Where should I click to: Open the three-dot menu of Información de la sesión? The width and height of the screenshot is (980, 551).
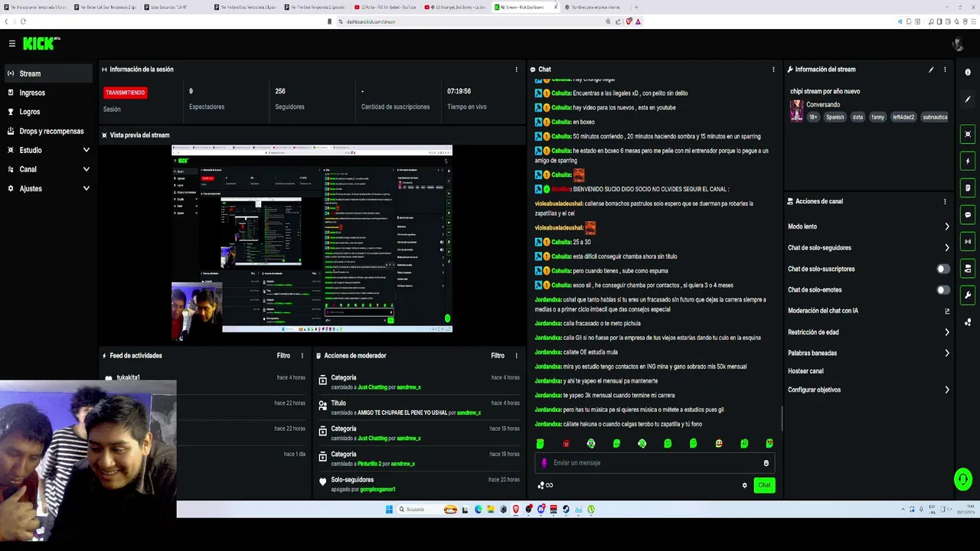[x=516, y=70]
